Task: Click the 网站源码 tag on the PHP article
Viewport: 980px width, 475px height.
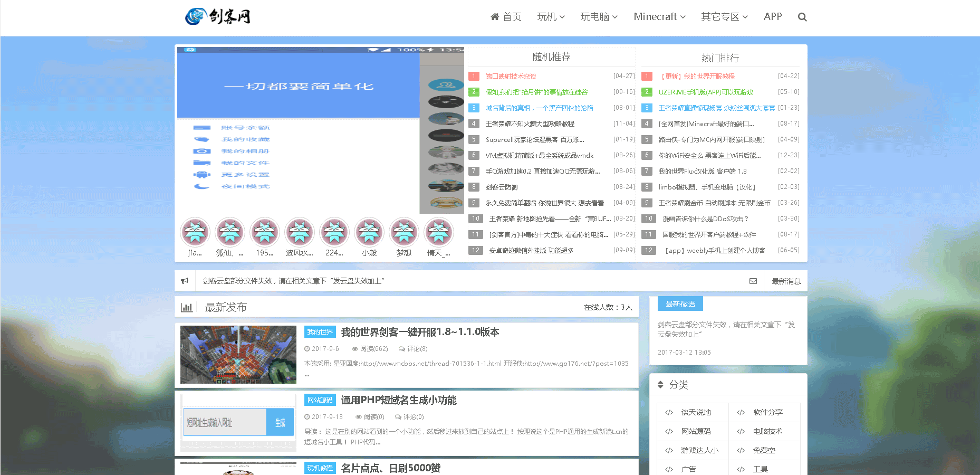Action: coord(320,400)
